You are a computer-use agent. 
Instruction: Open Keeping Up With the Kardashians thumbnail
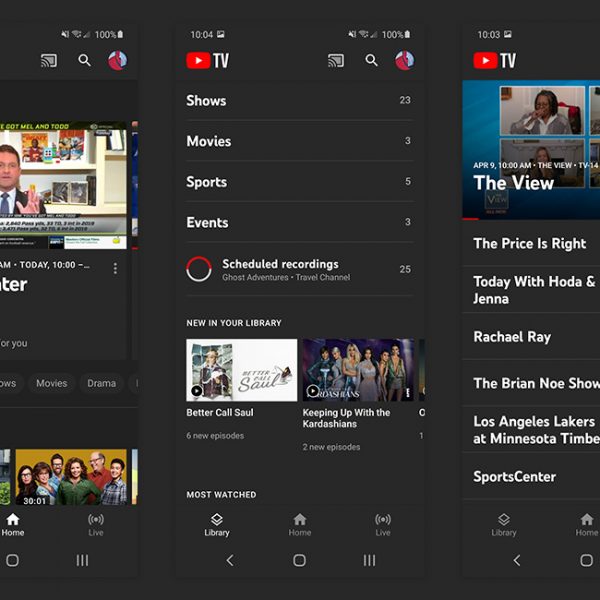pos(358,370)
